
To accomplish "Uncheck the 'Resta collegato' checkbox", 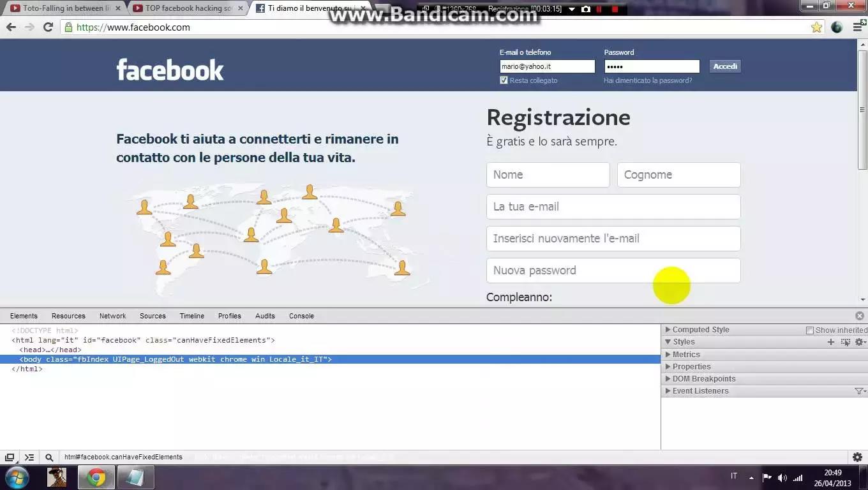I will [x=504, y=80].
